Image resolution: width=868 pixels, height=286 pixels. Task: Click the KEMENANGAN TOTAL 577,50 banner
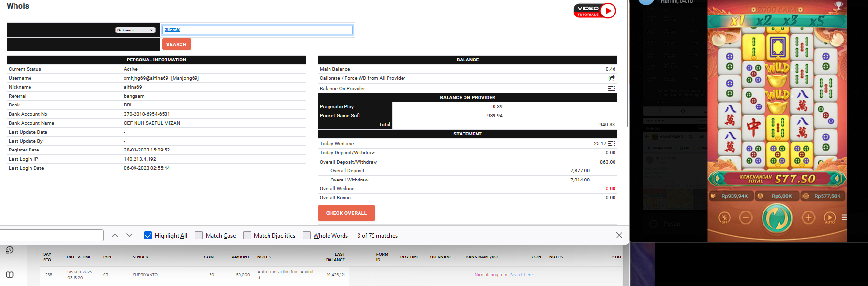[x=777, y=179]
